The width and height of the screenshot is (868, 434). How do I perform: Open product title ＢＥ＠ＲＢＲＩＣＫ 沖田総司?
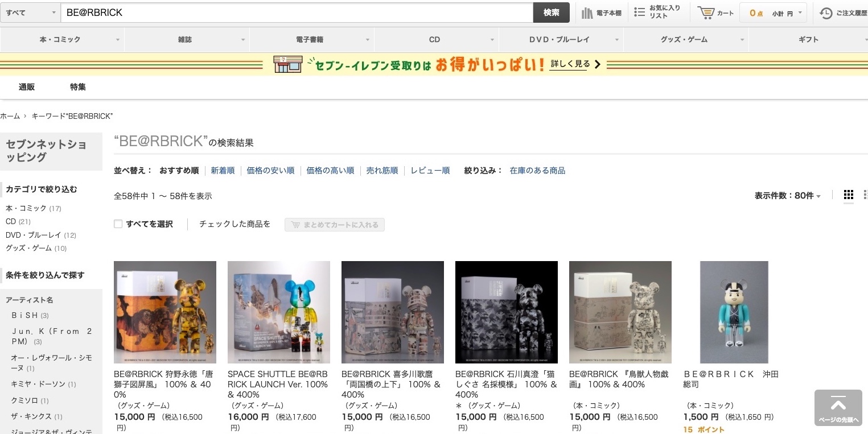(731, 379)
